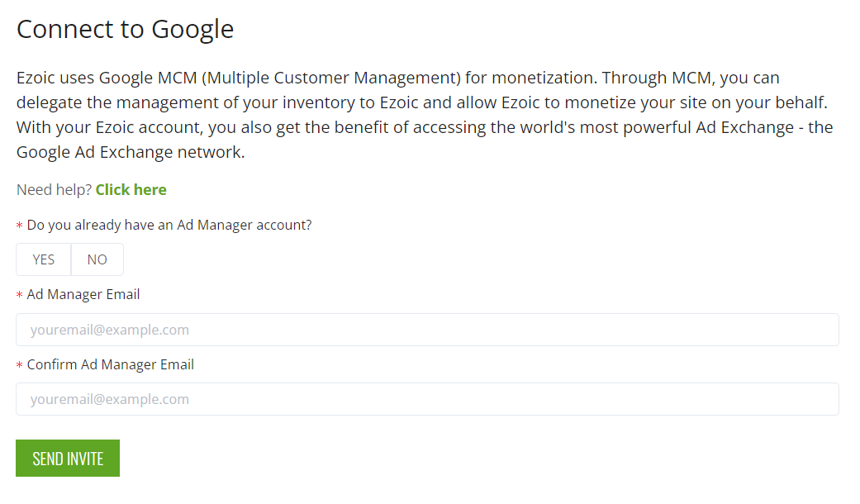
Task: Click the "Connect to Google" heading
Action: (126, 29)
